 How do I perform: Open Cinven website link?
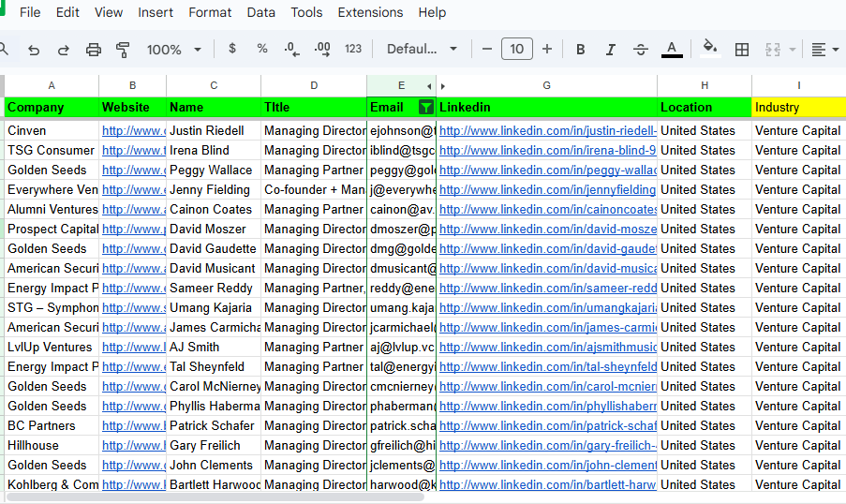(134, 130)
